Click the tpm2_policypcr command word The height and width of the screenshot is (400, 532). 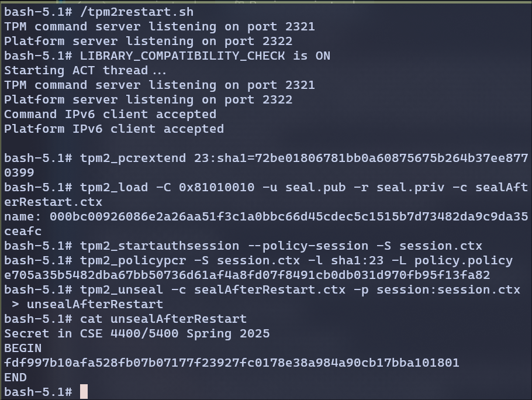(133, 261)
